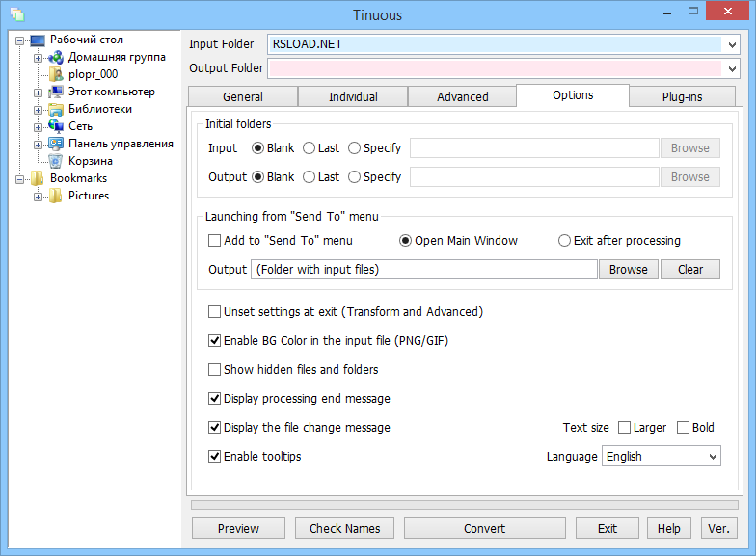Click the Tinuous app icon in title bar
The image size is (756, 556).
17,14
